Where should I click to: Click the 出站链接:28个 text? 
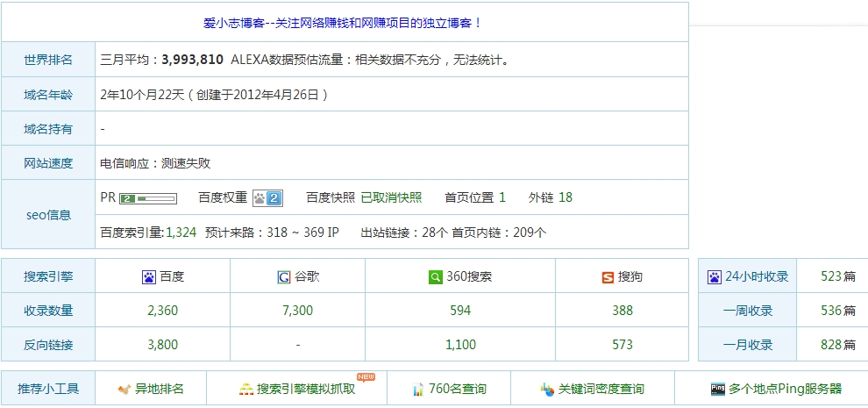pyautogui.click(x=403, y=233)
